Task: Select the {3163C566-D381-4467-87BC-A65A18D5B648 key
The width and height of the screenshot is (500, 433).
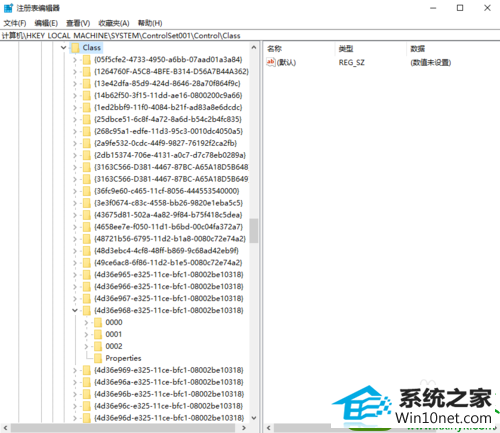Action: pos(171,167)
